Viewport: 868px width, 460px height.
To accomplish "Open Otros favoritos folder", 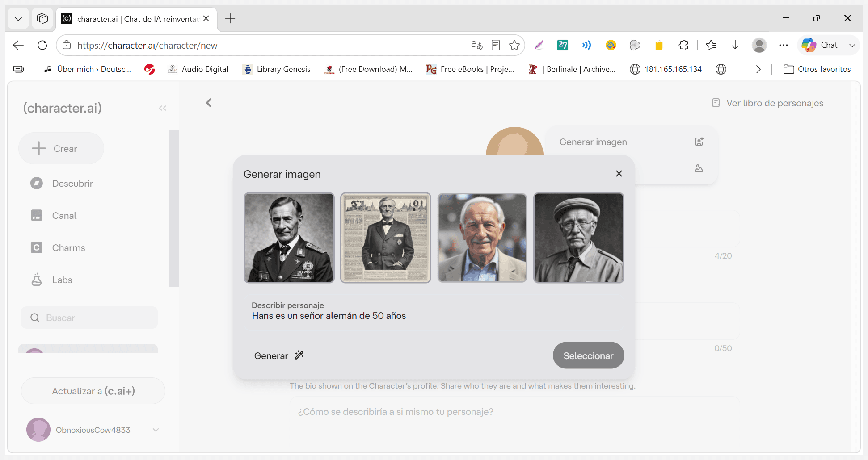I will tap(817, 69).
